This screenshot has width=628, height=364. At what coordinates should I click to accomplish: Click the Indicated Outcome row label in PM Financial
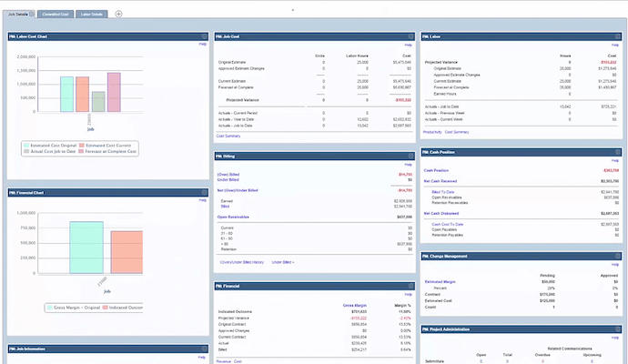coord(235,311)
